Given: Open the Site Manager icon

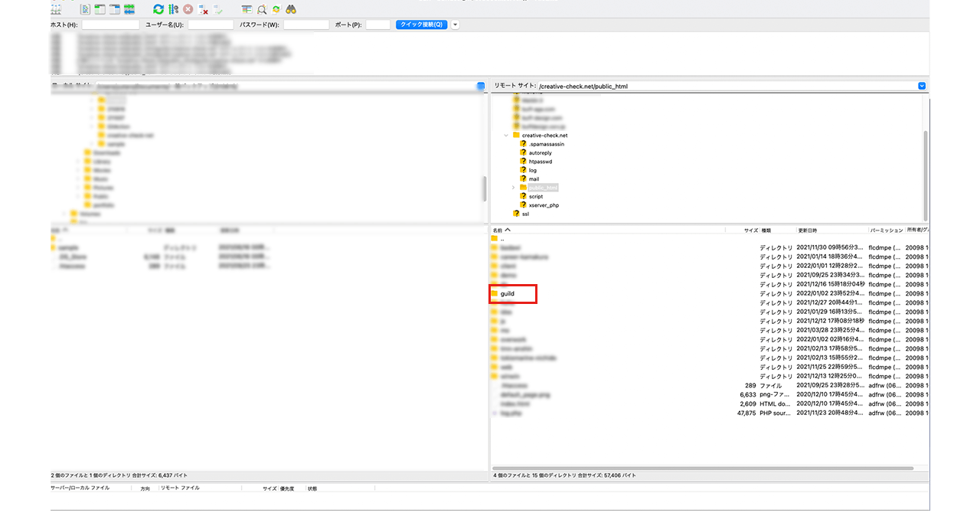Looking at the screenshot, I should point(56,9).
